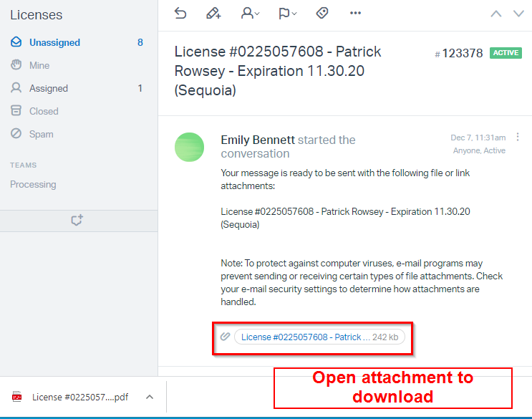Image resolution: width=532 pixels, height=419 pixels.
Task: Click the conversation number #123378
Action: pyautogui.click(x=459, y=53)
